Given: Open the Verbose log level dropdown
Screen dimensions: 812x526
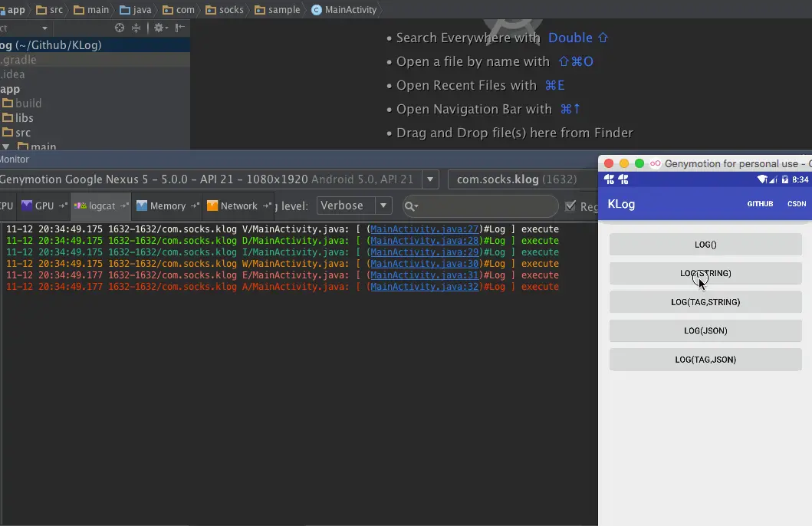Looking at the screenshot, I should pos(353,205).
